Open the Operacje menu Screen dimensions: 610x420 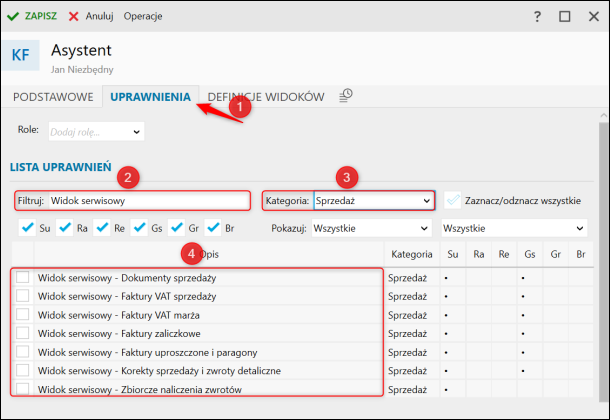(x=143, y=16)
